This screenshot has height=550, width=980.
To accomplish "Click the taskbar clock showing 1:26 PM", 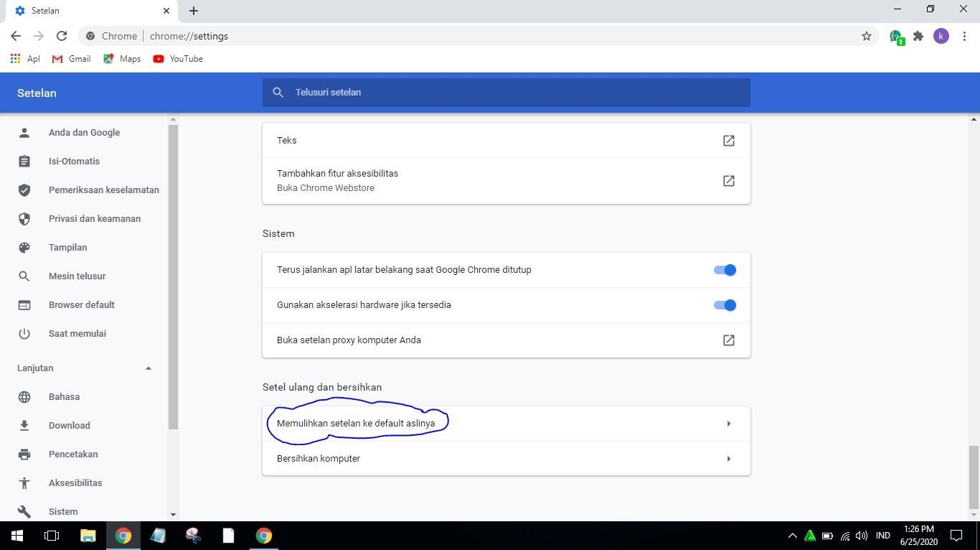I will [x=919, y=536].
